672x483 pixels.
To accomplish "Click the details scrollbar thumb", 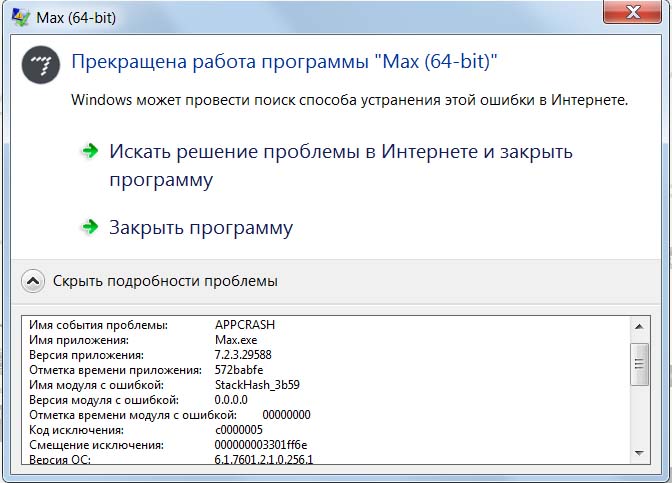I will pos(640,363).
